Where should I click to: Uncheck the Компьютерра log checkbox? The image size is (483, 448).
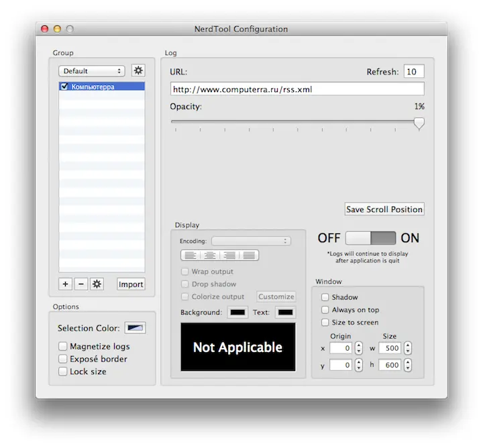point(64,87)
